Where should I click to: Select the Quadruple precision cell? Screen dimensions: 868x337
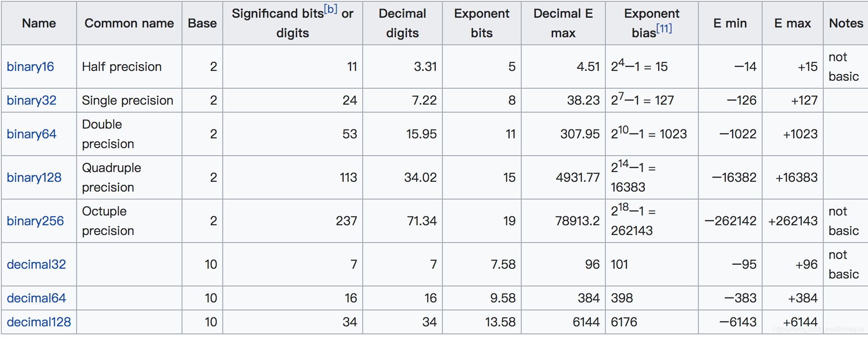129,177
